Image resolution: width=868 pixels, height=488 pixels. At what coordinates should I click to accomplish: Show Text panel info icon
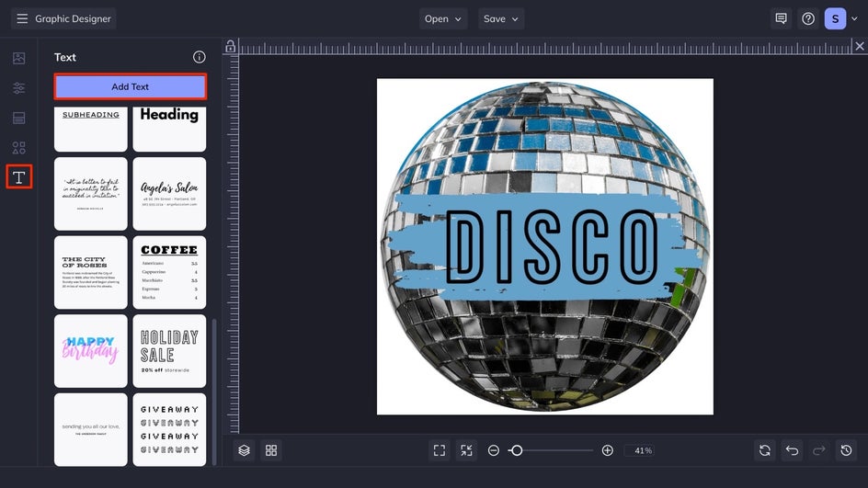(200, 57)
